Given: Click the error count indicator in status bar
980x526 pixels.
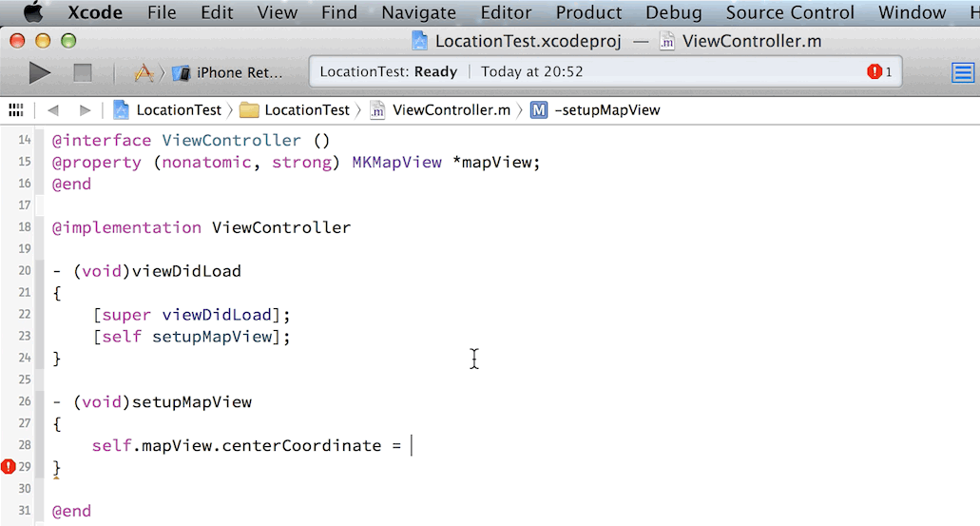Looking at the screenshot, I should [879, 72].
